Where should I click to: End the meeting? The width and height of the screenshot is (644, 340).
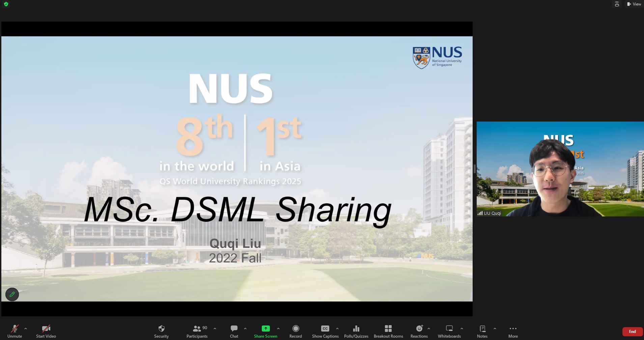[x=632, y=331]
